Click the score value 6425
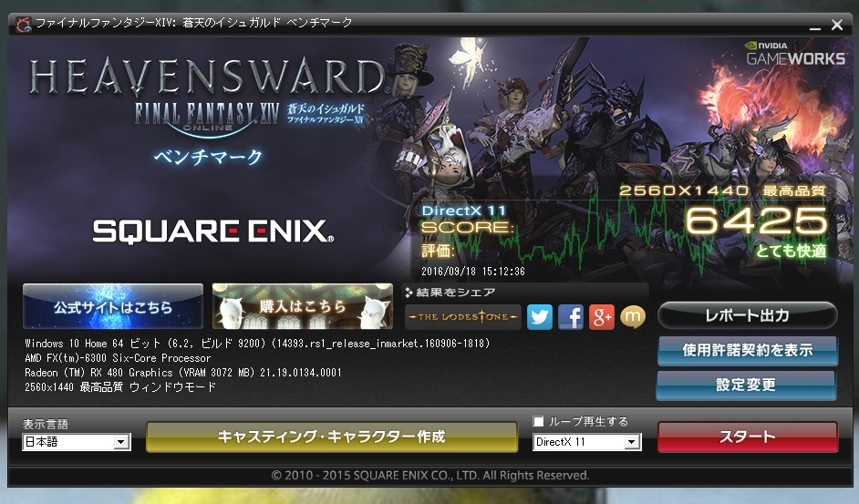 [757, 221]
